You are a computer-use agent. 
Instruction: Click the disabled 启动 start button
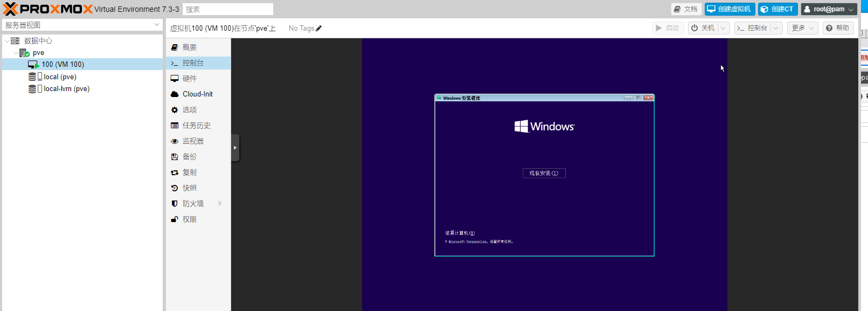668,28
